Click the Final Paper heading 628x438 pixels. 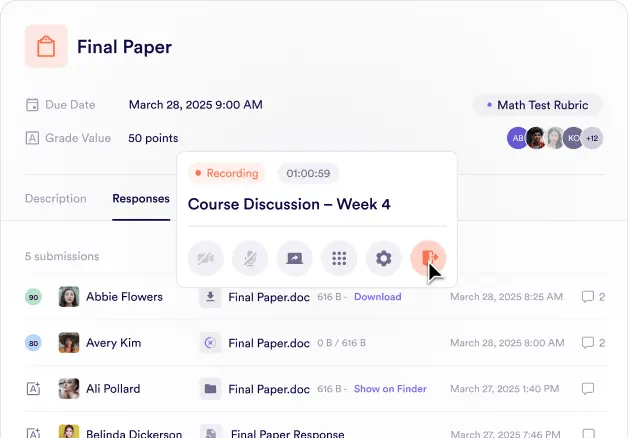coord(125,47)
